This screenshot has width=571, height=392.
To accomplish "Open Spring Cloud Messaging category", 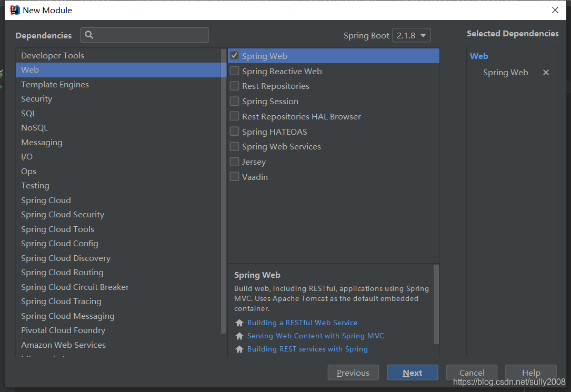I will tap(119, 316).
